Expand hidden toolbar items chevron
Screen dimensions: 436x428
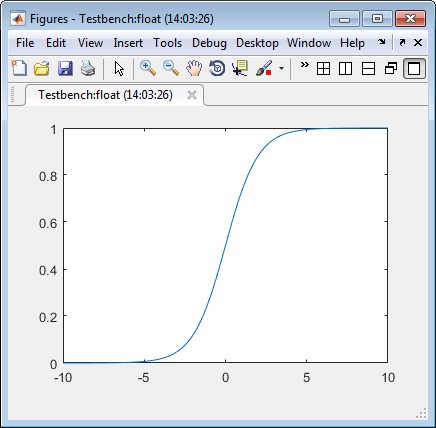[304, 65]
